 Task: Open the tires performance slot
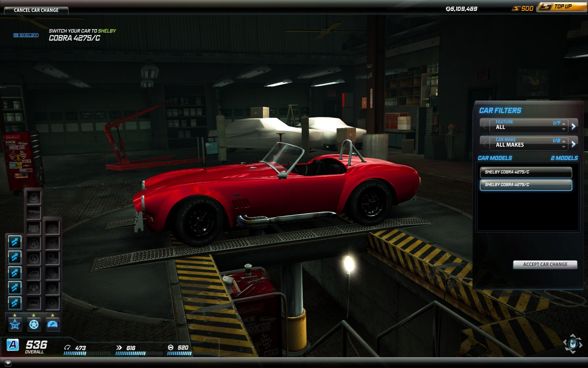pyautogui.click(x=52, y=303)
